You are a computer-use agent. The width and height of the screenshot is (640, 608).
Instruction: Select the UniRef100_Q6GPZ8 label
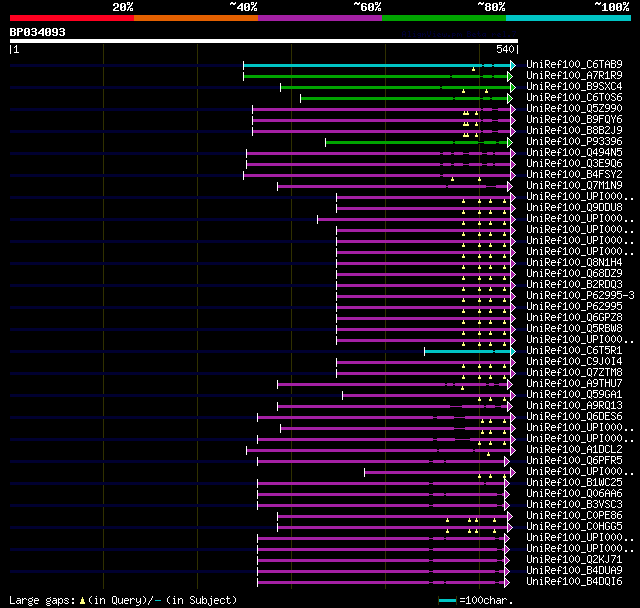[574, 318]
